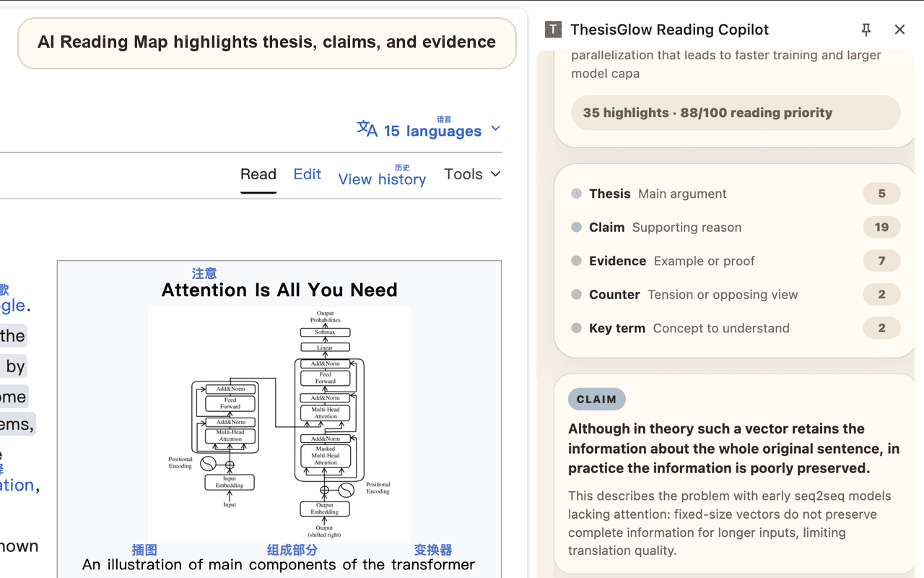Viewport: 924px width, 578px height.
Task: Click the highlighted claim sentence in card
Action: [x=734, y=448]
